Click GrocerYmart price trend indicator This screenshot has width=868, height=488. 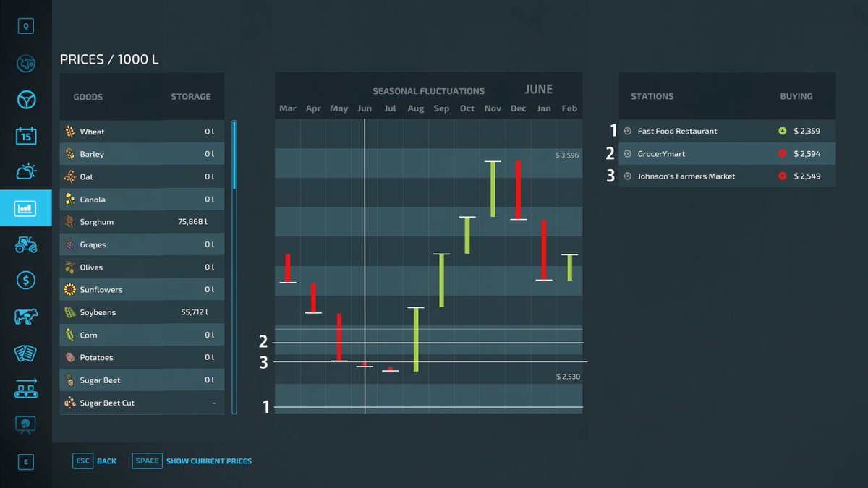[782, 154]
